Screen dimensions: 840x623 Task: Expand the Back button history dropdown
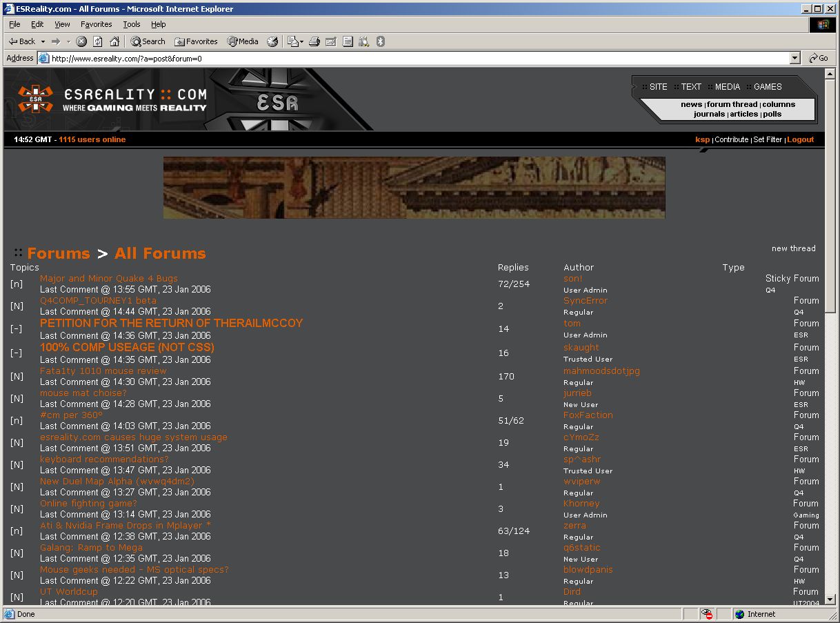tap(43, 41)
